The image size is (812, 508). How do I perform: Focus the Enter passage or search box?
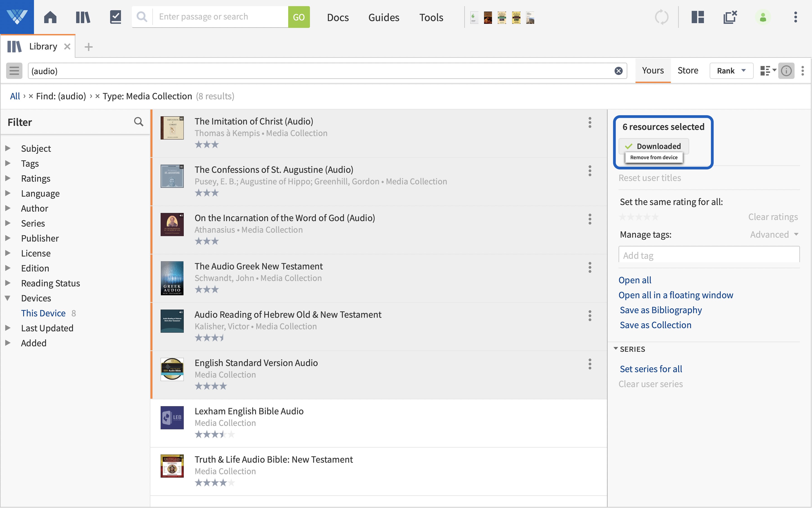220,17
